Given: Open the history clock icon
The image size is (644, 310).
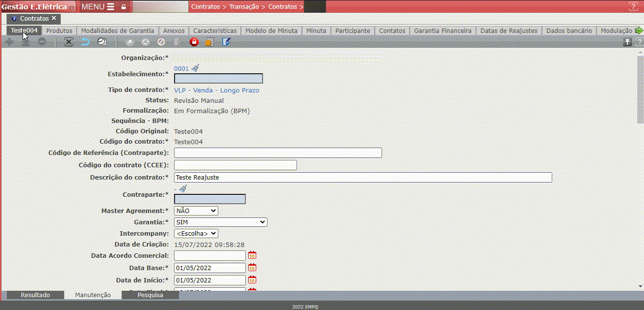Looking at the screenshot, I should 102,42.
